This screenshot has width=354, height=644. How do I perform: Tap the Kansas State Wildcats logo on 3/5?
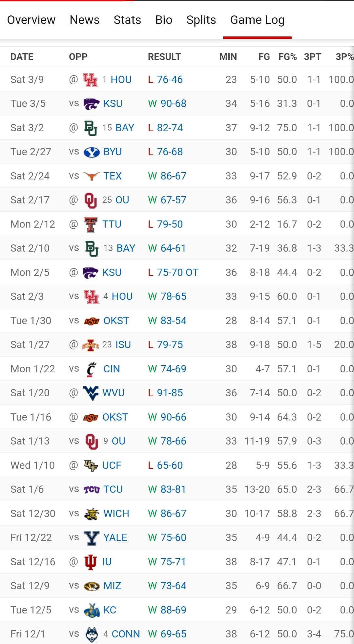click(x=92, y=104)
